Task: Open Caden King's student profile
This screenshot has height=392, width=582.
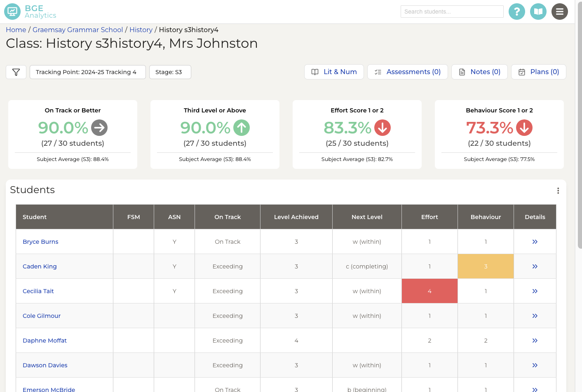Action: (x=40, y=266)
